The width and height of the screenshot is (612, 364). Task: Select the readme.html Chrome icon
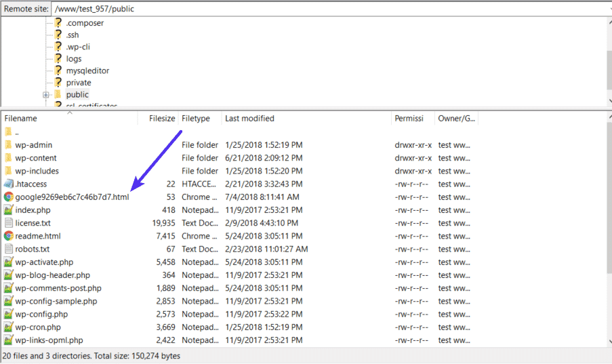click(x=9, y=236)
